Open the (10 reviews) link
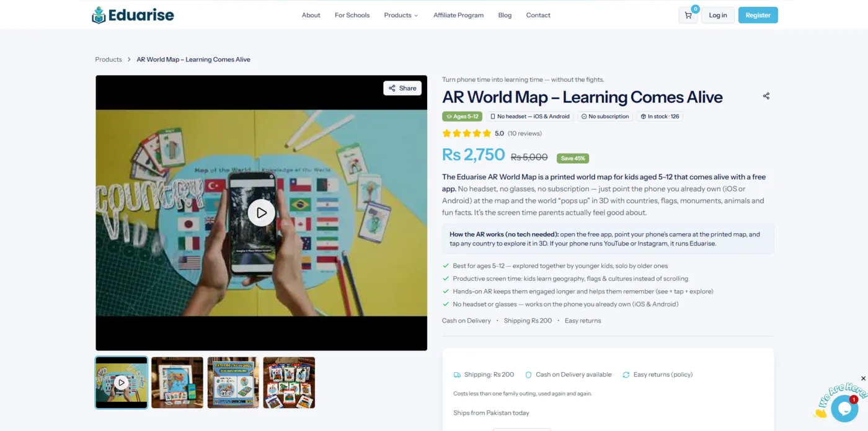The height and width of the screenshot is (431, 868). coord(525,133)
